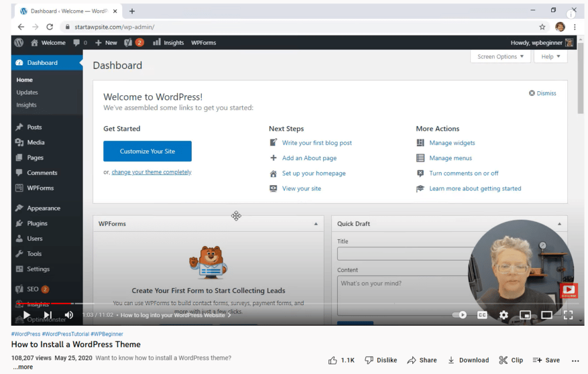
Task: Open the Appearance brush icon menu
Action: [x=19, y=208]
